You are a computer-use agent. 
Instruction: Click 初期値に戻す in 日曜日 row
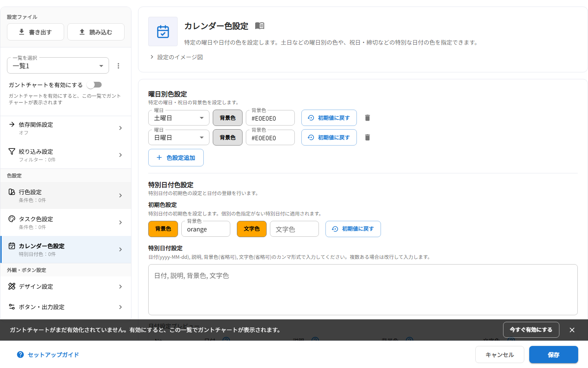click(x=329, y=137)
